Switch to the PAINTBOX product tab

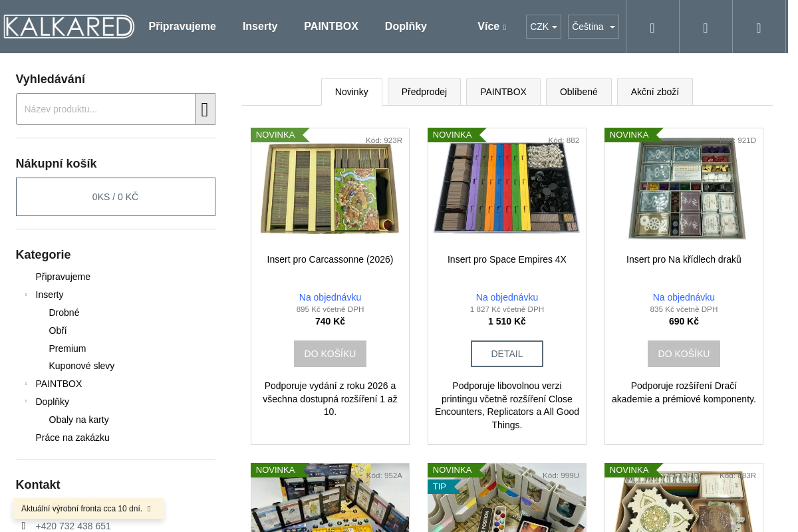pyautogui.click(x=503, y=92)
